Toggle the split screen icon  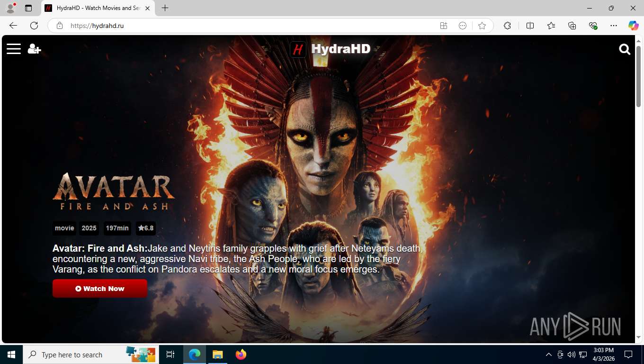(x=530, y=26)
